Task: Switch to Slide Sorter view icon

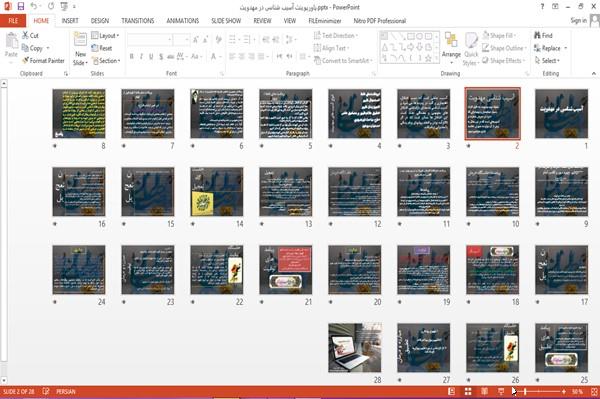Action: pos(468,391)
